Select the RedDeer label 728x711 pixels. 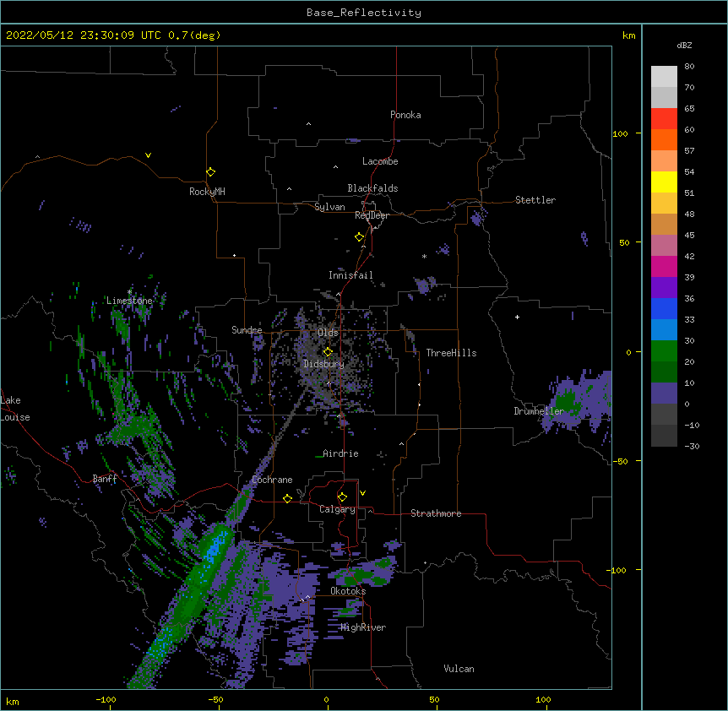[x=372, y=215]
